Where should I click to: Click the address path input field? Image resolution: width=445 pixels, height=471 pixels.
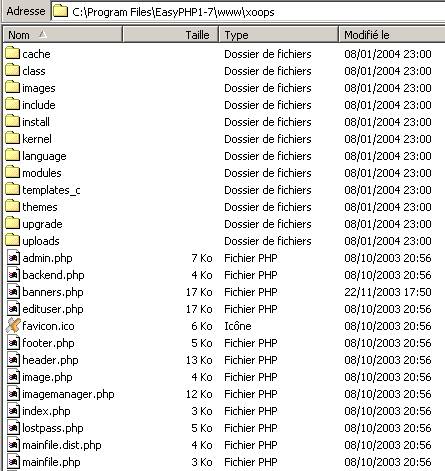click(248, 12)
